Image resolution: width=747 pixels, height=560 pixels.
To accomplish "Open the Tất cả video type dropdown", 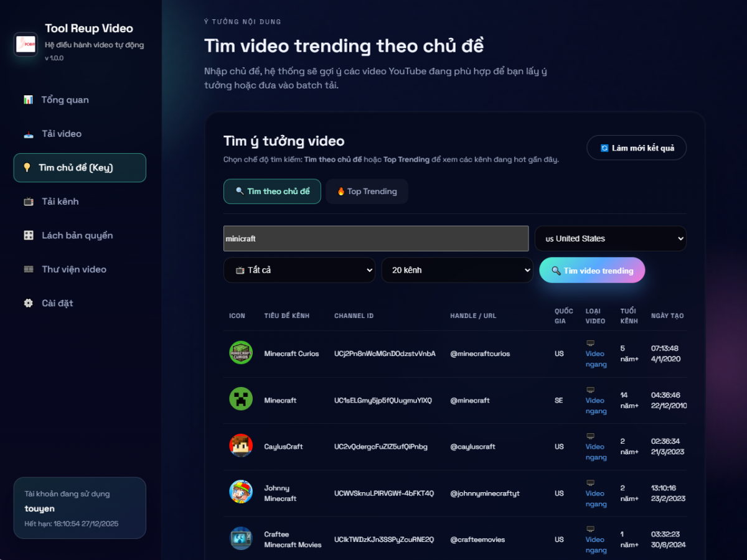I will 299,270.
